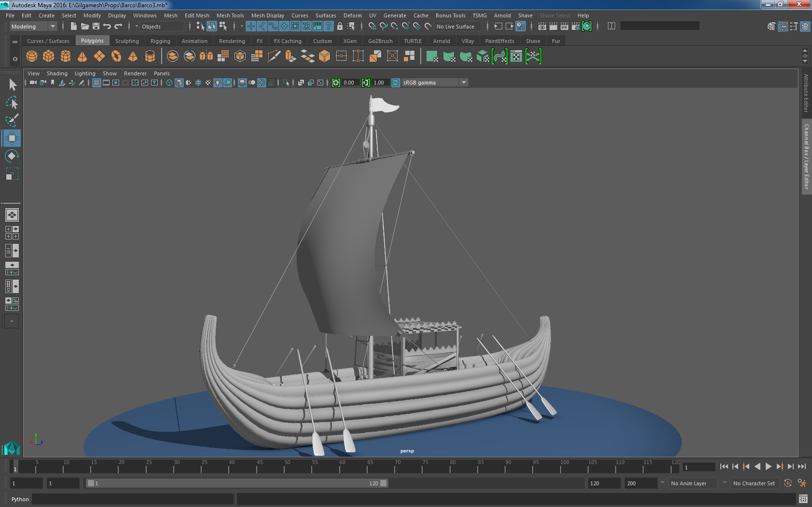
Task: Expand the sRGB gamma view transform dropdown
Action: coord(464,83)
